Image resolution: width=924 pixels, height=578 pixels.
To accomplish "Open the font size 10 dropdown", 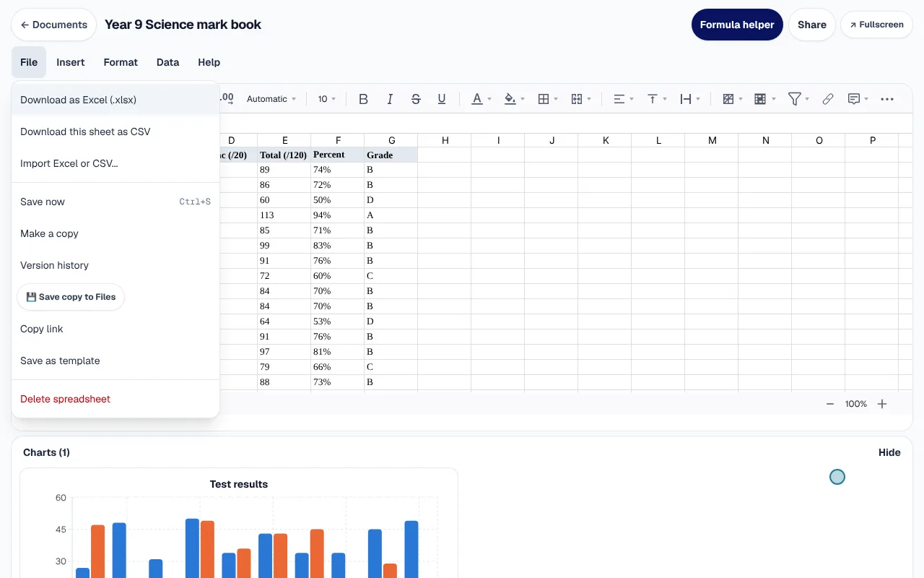I will click(x=327, y=99).
